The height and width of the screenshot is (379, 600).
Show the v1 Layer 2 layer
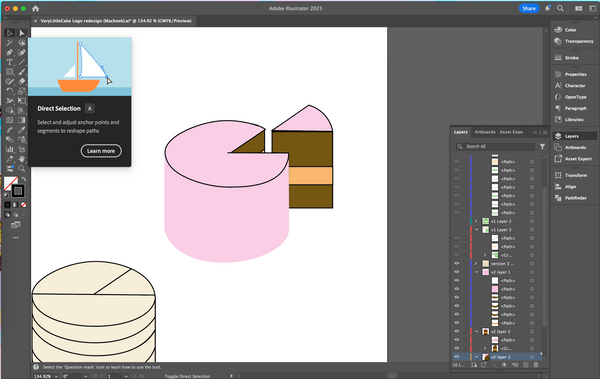457,221
